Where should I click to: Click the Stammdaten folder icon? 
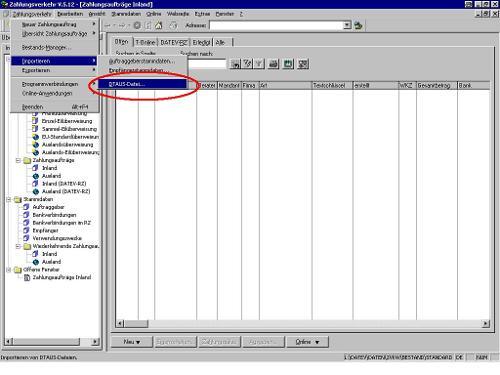pos(18,200)
